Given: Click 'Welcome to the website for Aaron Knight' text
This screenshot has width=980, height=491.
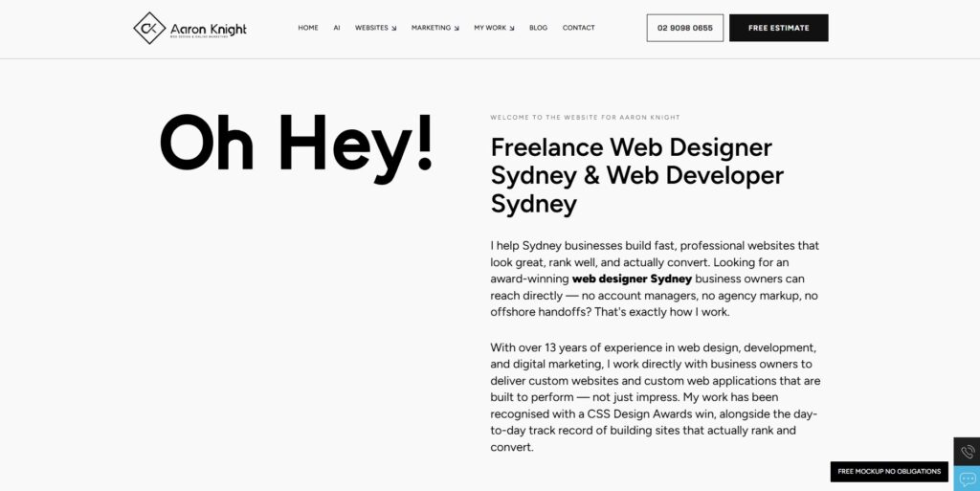Looking at the screenshot, I should (x=585, y=118).
